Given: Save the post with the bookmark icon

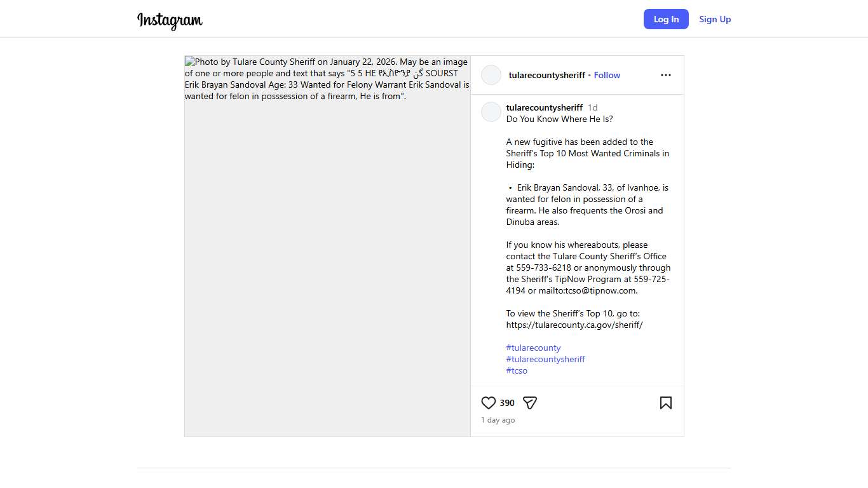Looking at the screenshot, I should [665, 403].
